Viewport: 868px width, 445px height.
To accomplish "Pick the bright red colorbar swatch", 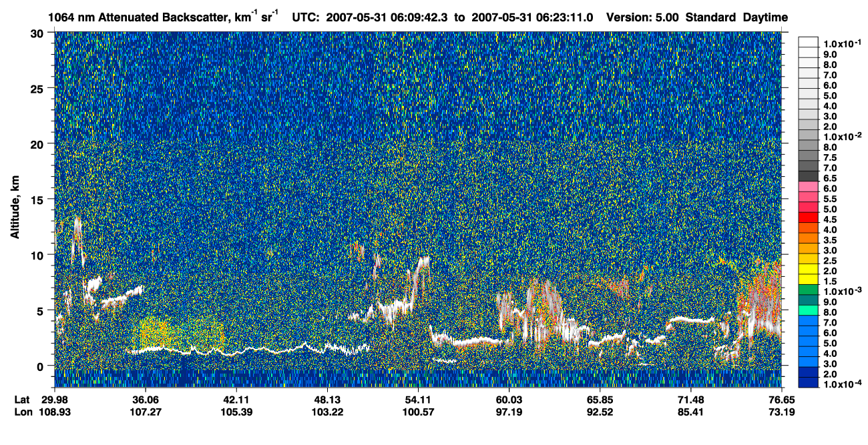I will point(808,217).
